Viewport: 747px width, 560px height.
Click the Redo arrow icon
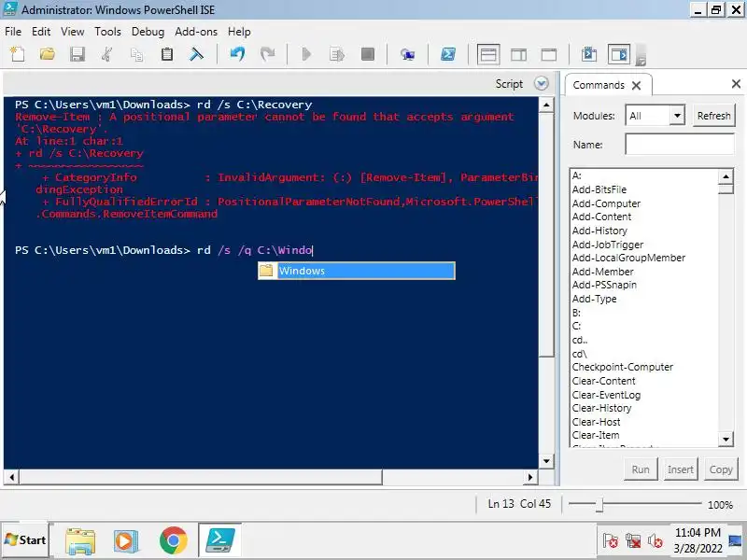(x=267, y=54)
